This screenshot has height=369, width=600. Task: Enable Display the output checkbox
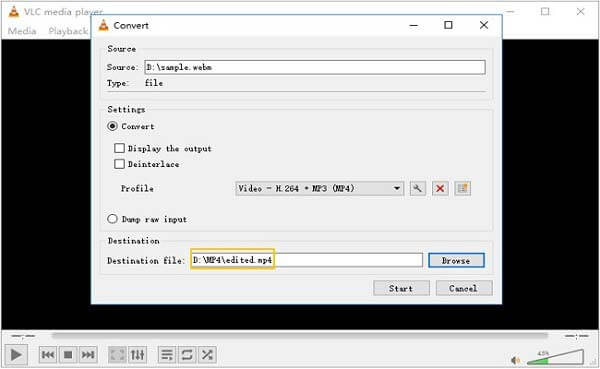(x=119, y=148)
